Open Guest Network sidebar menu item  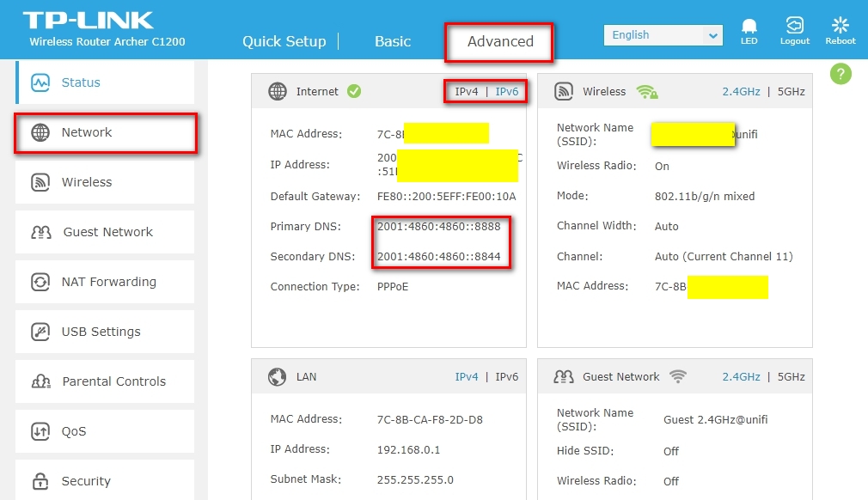click(x=105, y=232)
